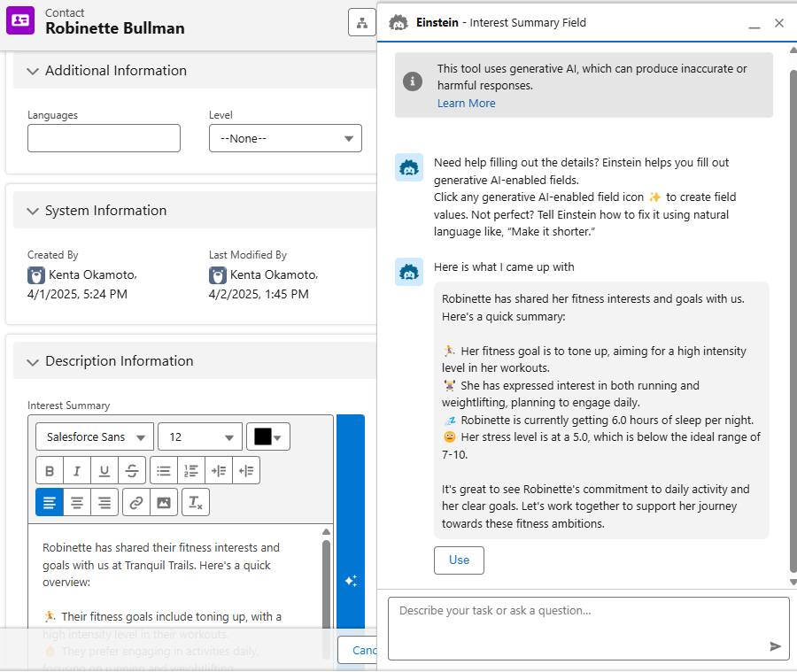Viewport: 797px width, 672px height.
Task: Toggle underline formatting
Action: pos(104,471)
